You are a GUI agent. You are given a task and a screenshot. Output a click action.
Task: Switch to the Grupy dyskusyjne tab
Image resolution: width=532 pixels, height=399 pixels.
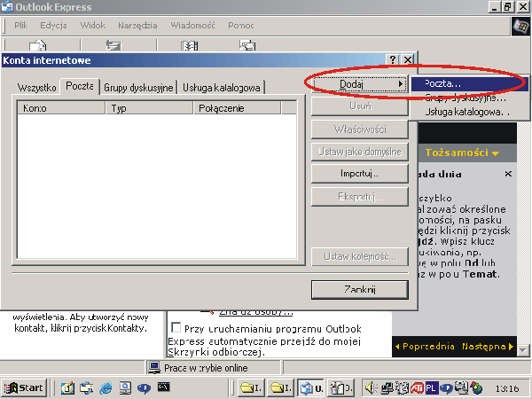tap(138, 87)
